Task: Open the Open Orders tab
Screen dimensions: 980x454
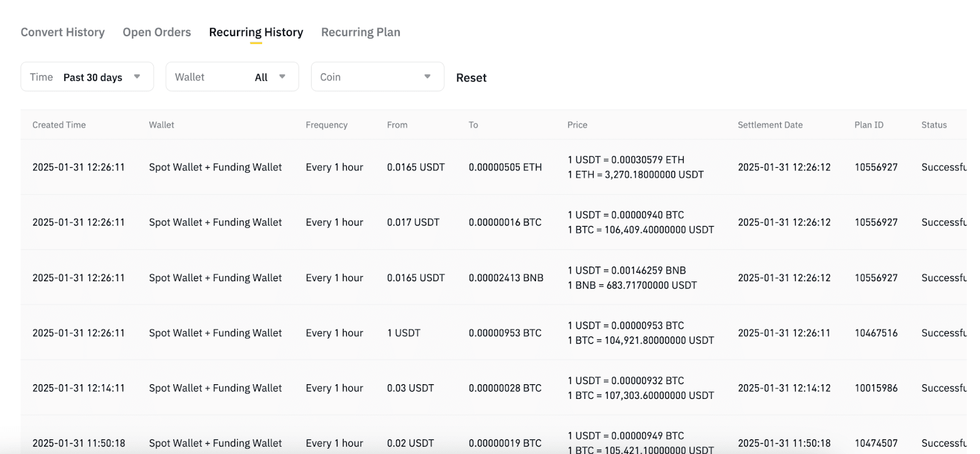Action: coord(157,32)
